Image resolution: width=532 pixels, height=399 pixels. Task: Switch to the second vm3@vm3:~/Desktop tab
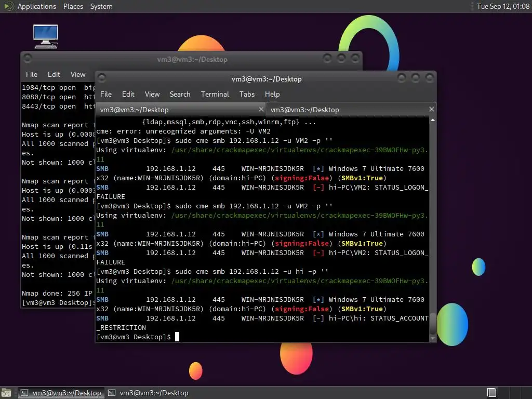coord(351,110)
